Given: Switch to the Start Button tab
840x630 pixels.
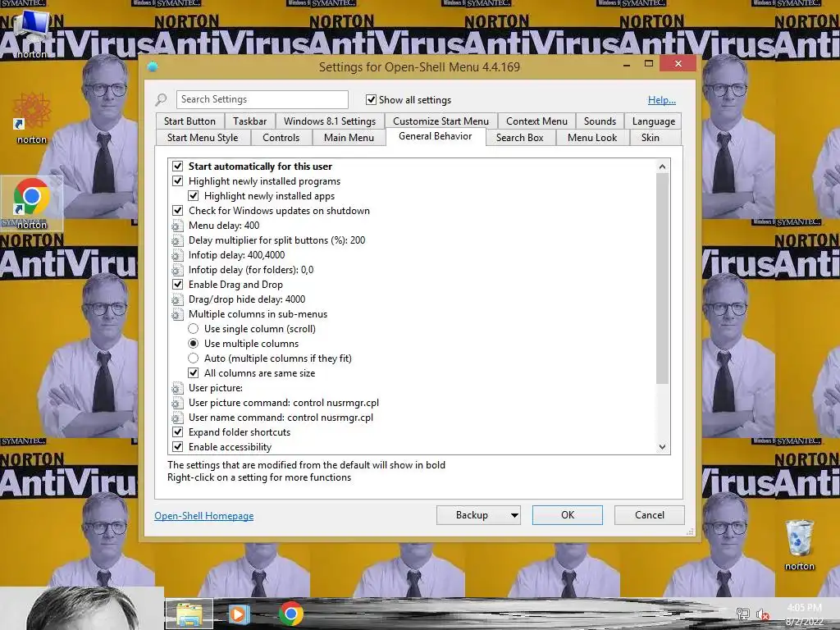Looking at the screenshot, I should pos(189,121).
